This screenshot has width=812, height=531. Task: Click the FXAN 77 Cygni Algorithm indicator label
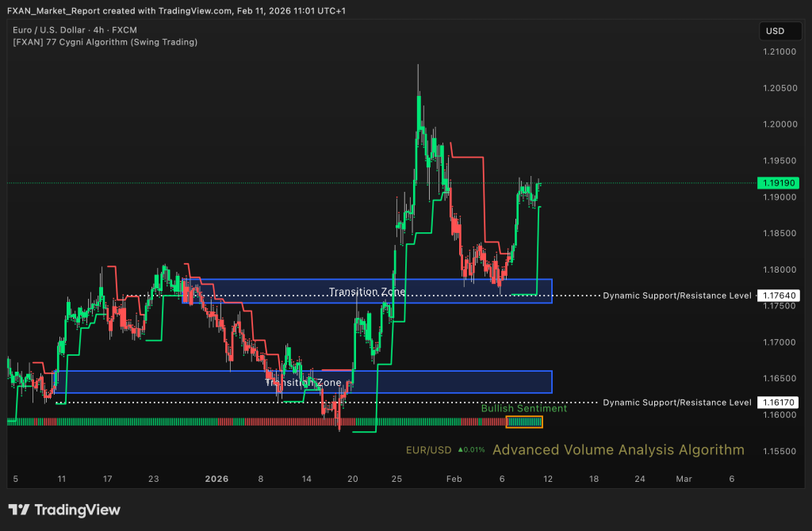tap(105, 42)
